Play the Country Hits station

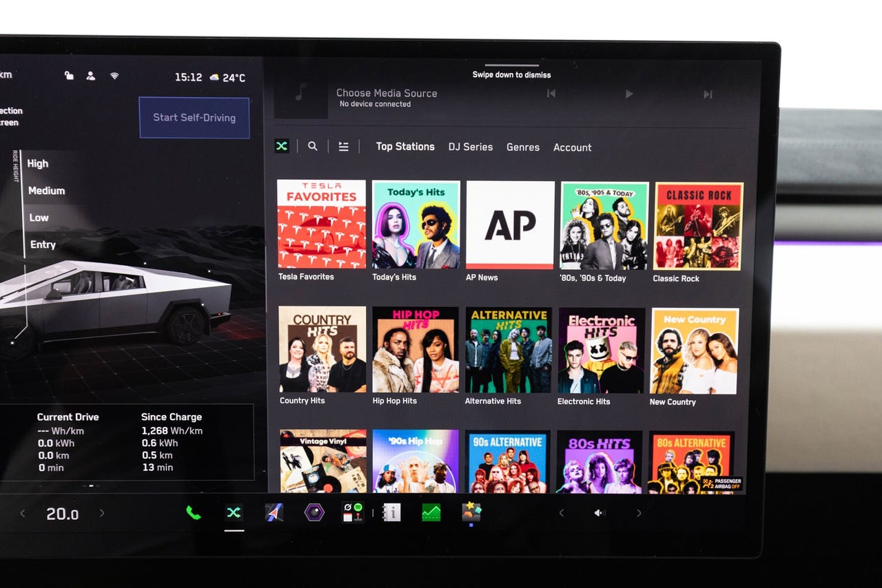pos(322,350)
